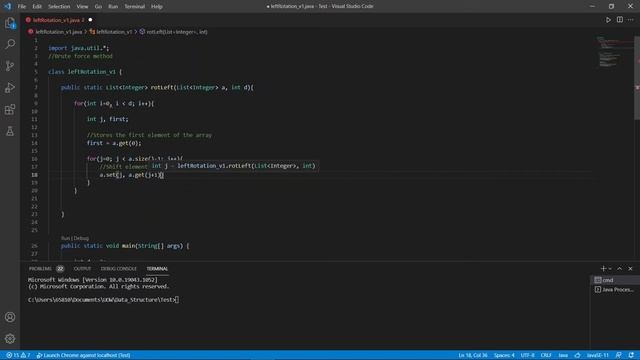Viewport: 640px width, 360px height.
Task: Open the Help menu
Action: [157, 6]
